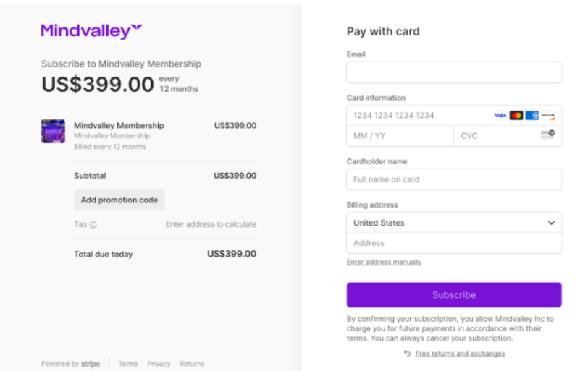
Task: Click the American Express icon
Action: (x=532, y=116)
